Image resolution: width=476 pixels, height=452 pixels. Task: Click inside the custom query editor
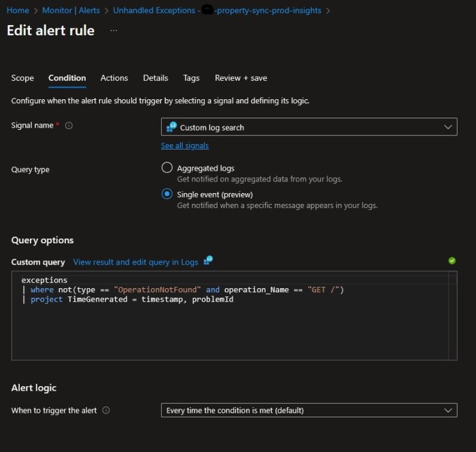(235, 315)
